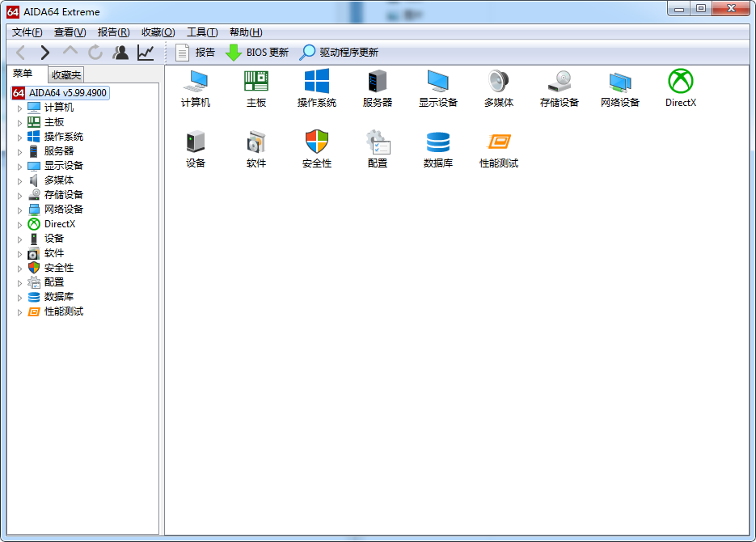This screenshot has height=542, width=756.
Task: Open the 工具(T) menu
Action: 202,32
